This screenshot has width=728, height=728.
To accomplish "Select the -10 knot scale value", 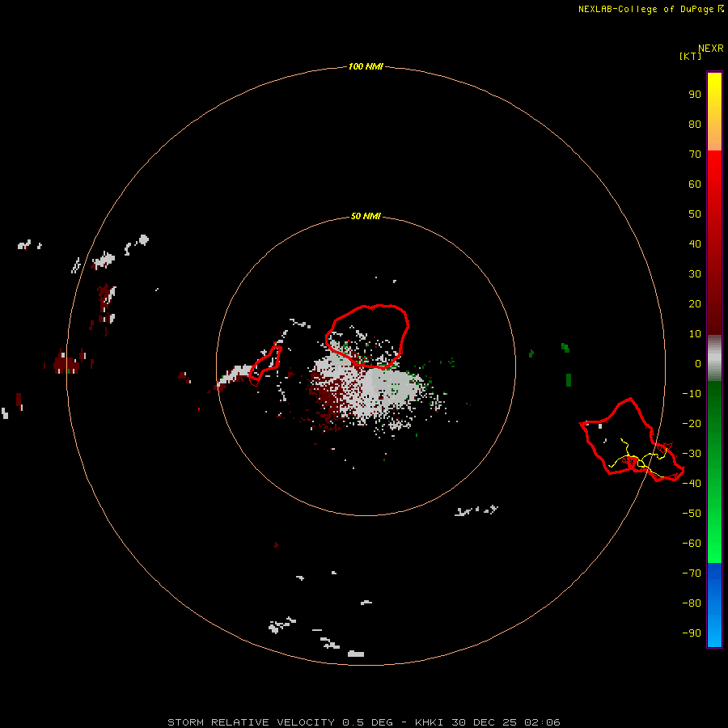I will click(x=692, y=394).
